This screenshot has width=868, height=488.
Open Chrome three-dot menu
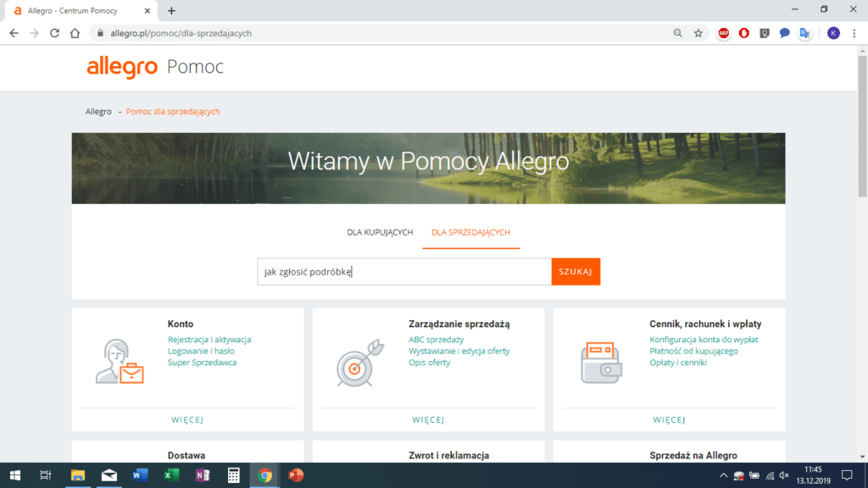854,33
